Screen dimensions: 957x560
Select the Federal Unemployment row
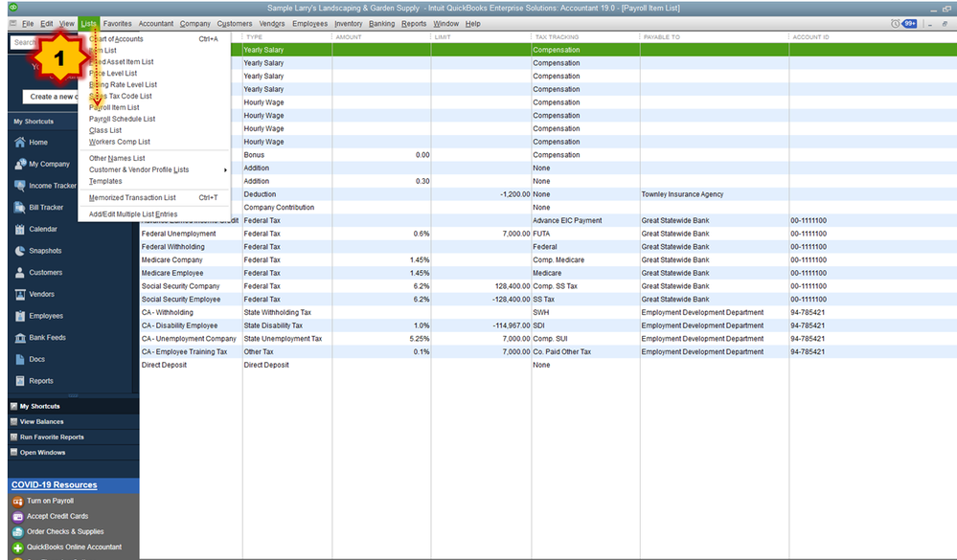548,234
